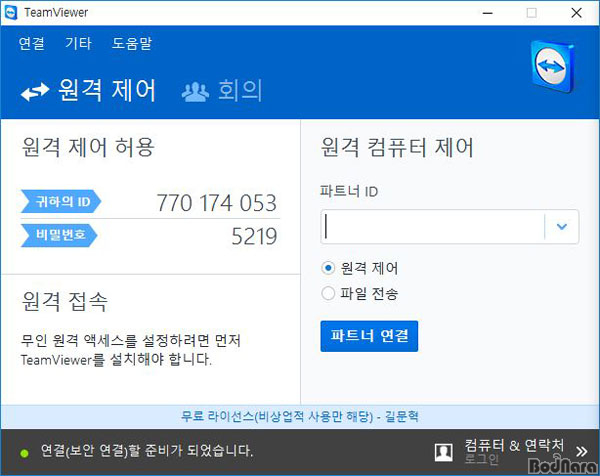Switch to the 회의 tab

tap(222, 91)
